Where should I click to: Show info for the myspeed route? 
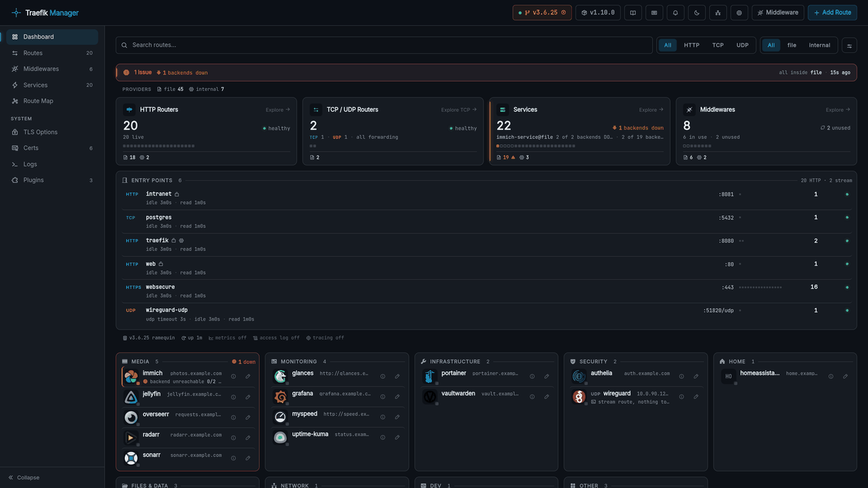(x=382, y=417)
